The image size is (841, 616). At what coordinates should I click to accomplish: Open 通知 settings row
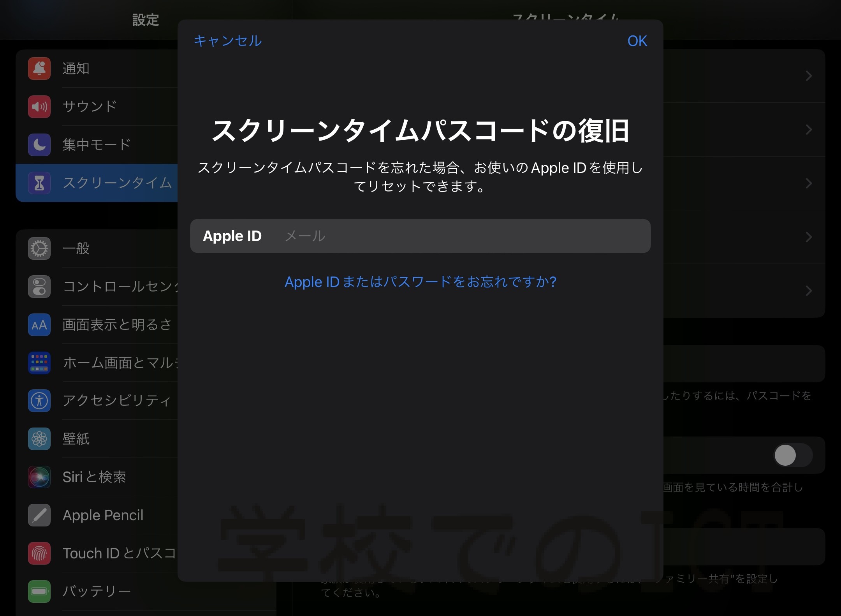(x=97, y=69)
